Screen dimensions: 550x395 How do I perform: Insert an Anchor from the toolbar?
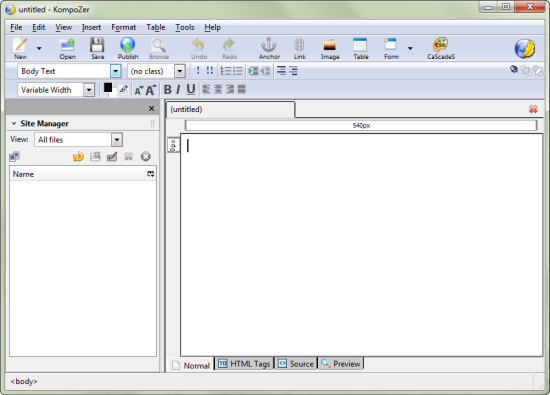click(x=269, y=48)
